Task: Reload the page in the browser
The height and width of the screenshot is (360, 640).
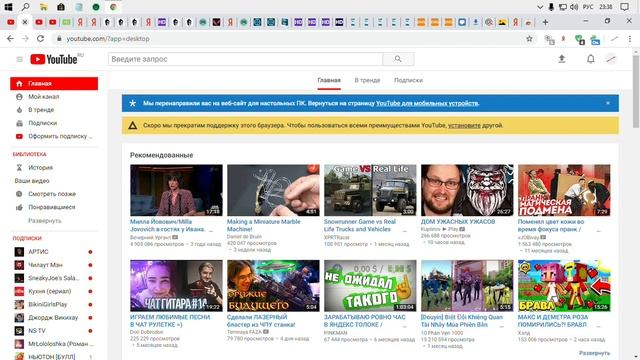Action: pos(40,39)
